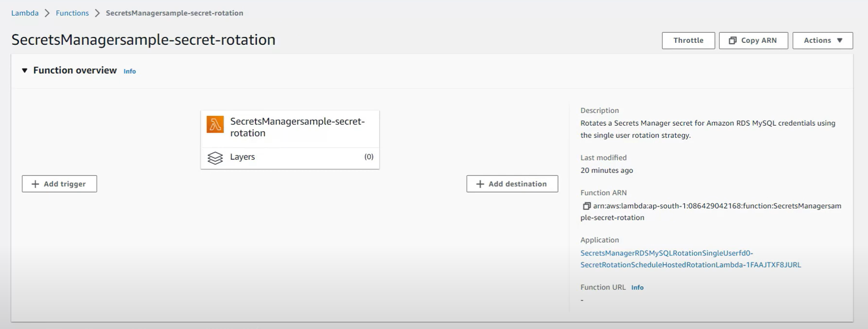This screenshot has height=329, width=868.
Task: Click the 'Function ARN' label
Action: (x=603, y=193)
